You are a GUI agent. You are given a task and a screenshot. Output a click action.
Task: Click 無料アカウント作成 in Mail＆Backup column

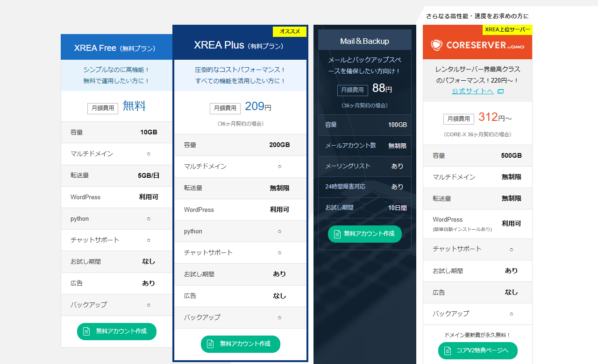[x=364, y=234]
